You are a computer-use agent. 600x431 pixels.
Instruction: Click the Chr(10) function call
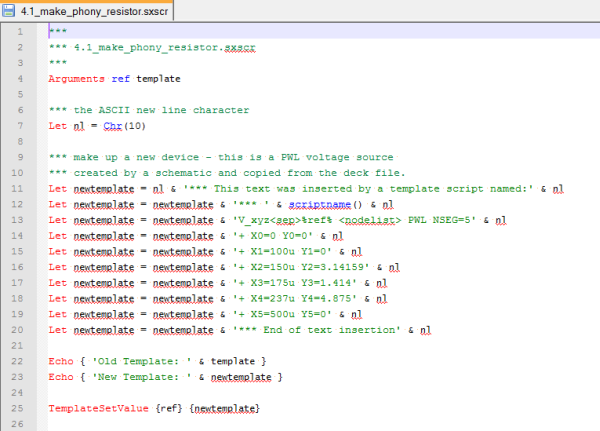(x=121, y=125)
